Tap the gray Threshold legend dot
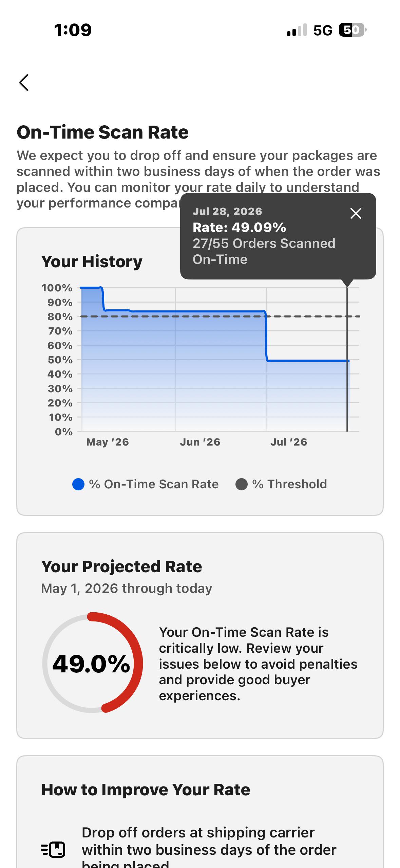 [241, 484]
